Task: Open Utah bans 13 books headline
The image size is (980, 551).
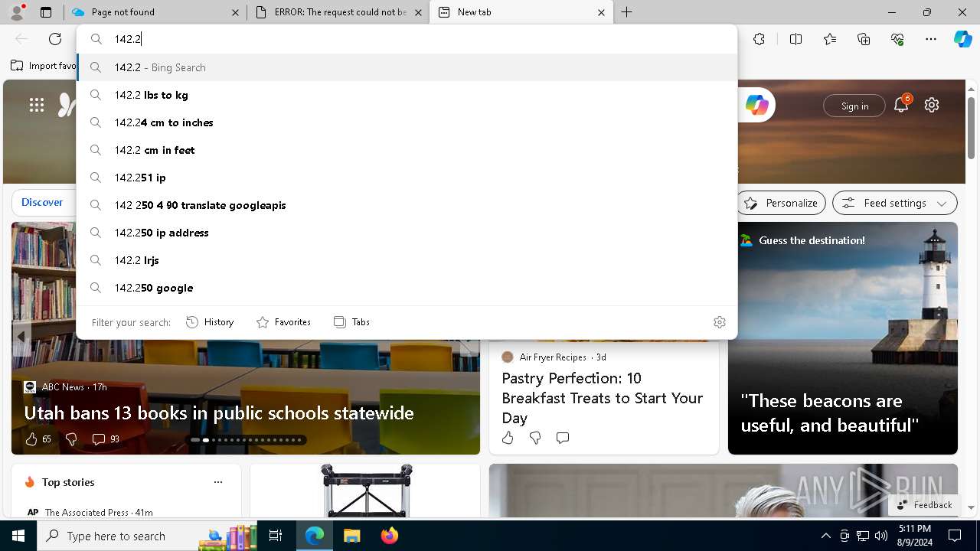Action: 219,413
